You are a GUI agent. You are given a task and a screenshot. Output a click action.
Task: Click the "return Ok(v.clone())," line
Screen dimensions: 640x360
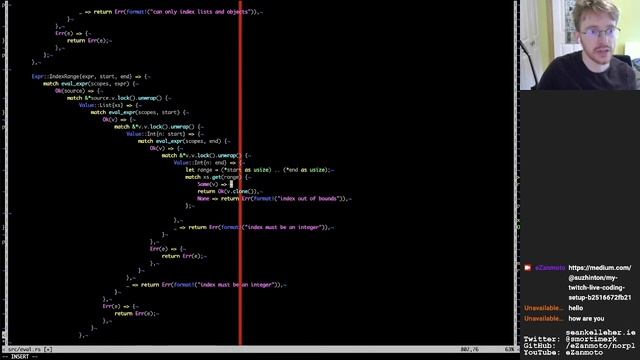230,191
